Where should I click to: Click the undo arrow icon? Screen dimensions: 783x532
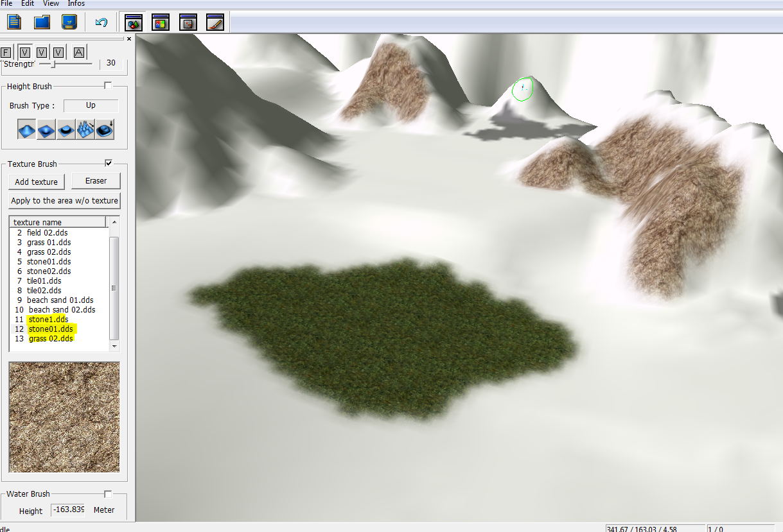pos(101,22)
